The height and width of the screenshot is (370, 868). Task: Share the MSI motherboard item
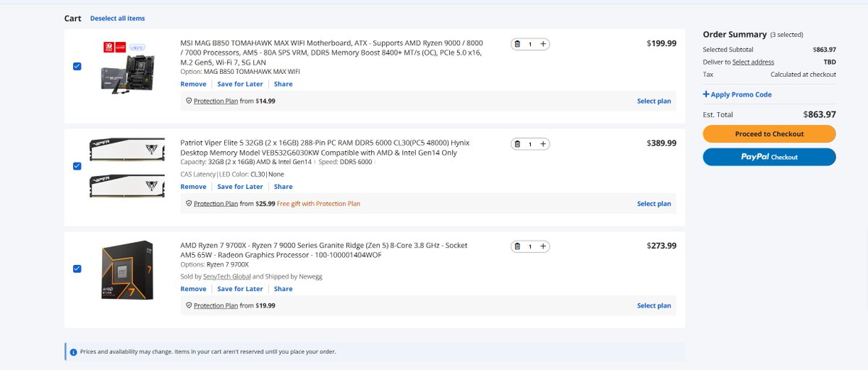(x=284, y=84)
